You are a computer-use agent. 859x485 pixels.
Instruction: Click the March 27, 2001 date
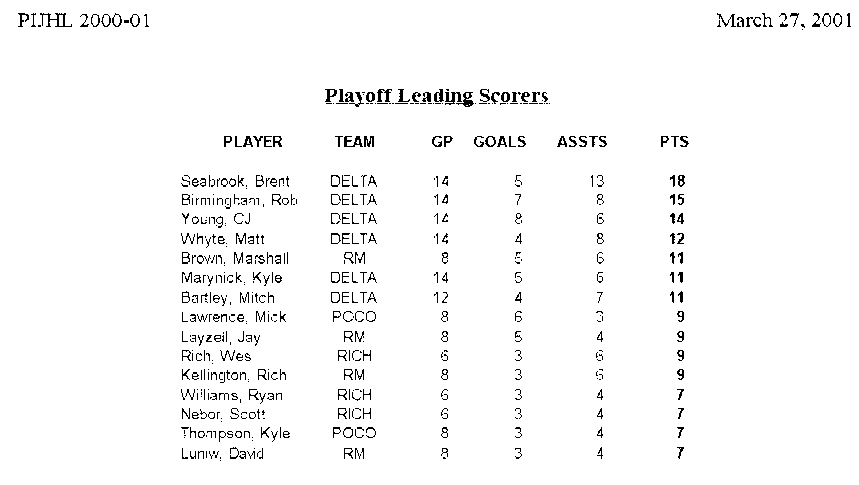[784, 21]
